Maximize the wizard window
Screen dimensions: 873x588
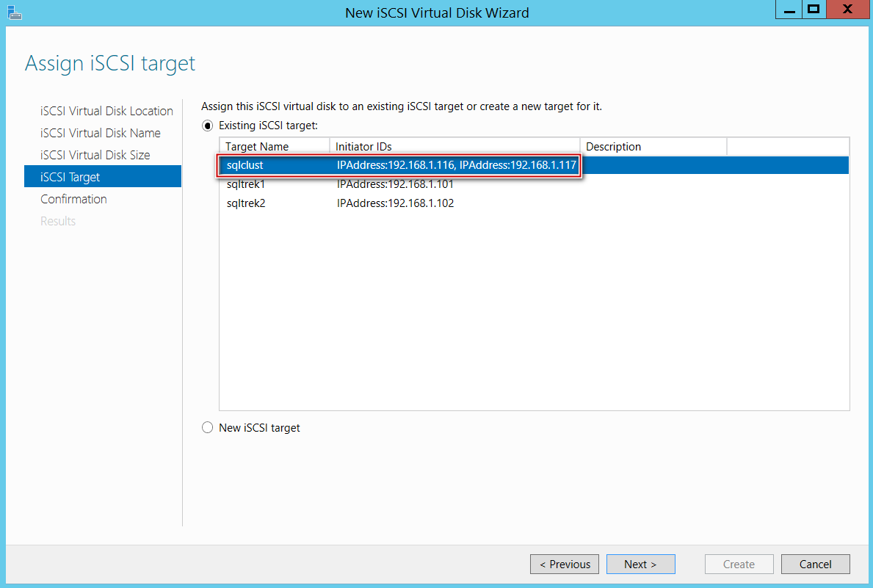click(x=813, y=10)
